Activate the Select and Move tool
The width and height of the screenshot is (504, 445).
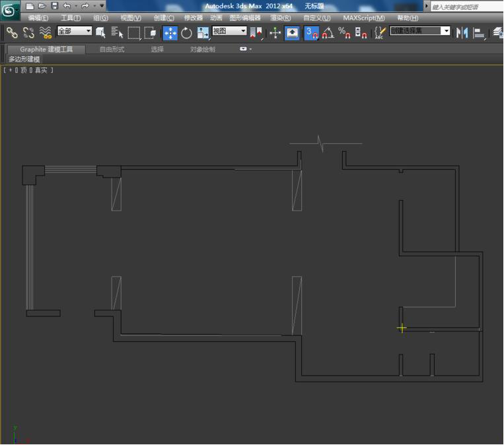[x=170, y=32]
